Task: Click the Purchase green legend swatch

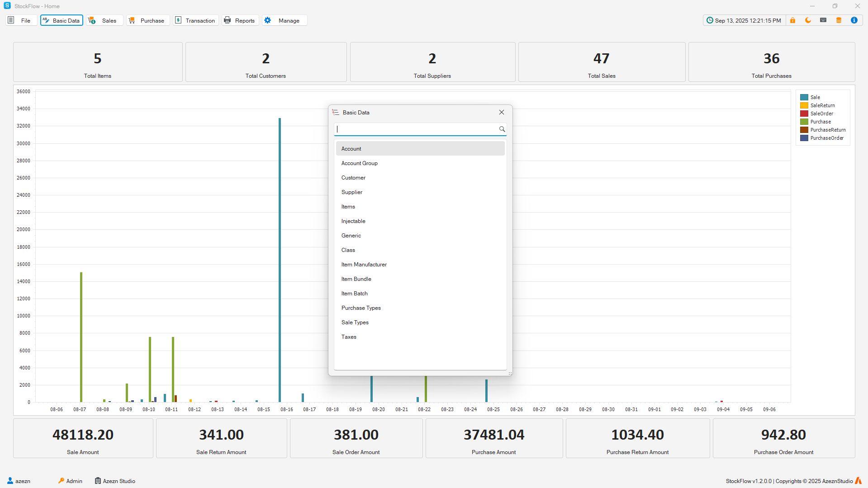Action: 804,122
